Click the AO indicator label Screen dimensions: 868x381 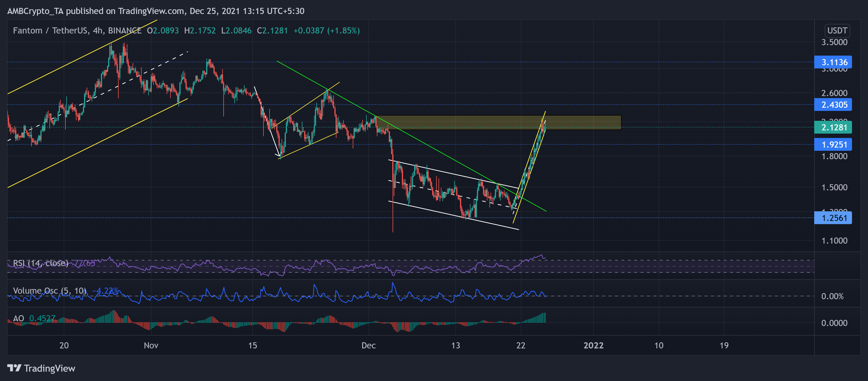coord(19,318)
